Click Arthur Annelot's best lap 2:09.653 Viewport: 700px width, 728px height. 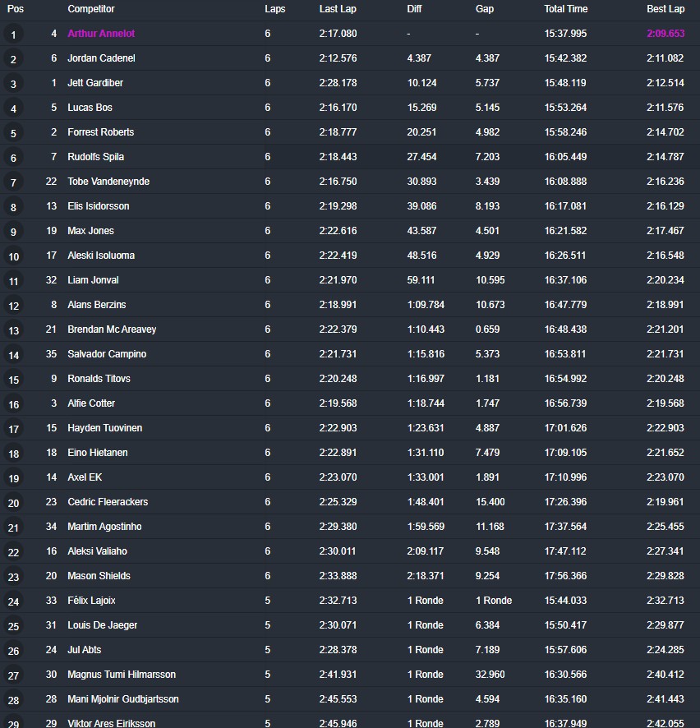tap(665, 34)
